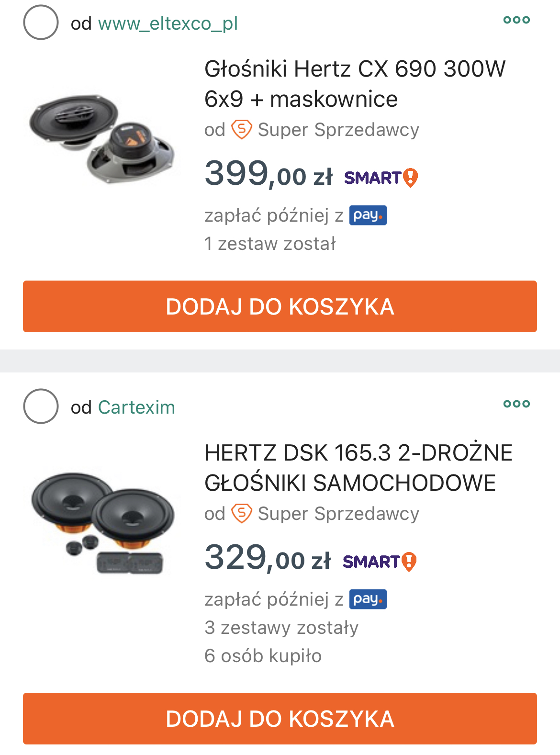Image resolution: width=560 pixels, height=755 pixels.
Task: Tap the 399,00 zł price
Action: (268, 174)
